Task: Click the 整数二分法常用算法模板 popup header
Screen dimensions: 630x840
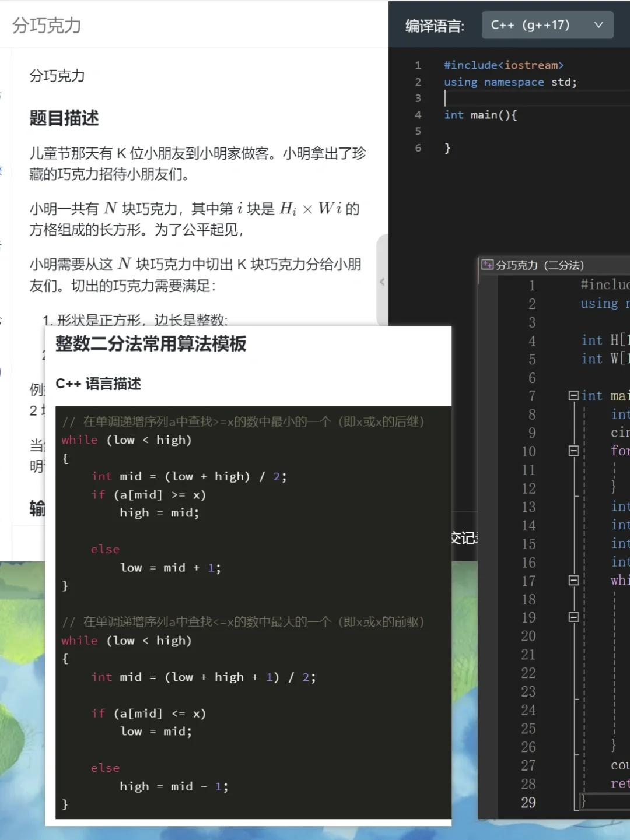Action: (x=150, y=345)
